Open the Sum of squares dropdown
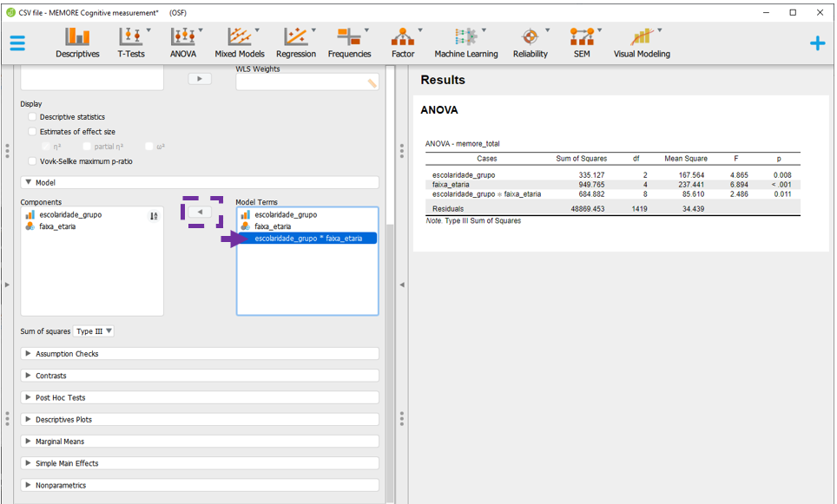 [94, 331]
